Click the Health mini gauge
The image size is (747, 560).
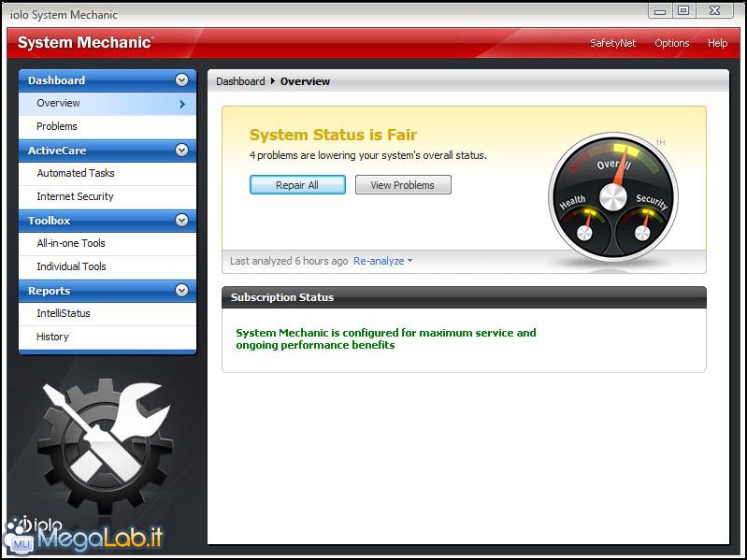tap(583, 226)
